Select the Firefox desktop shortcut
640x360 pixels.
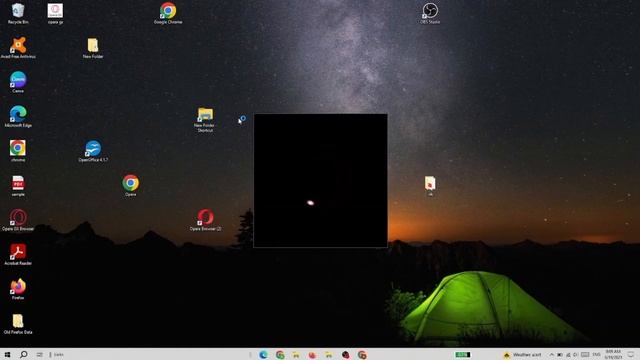click(18, 289)
